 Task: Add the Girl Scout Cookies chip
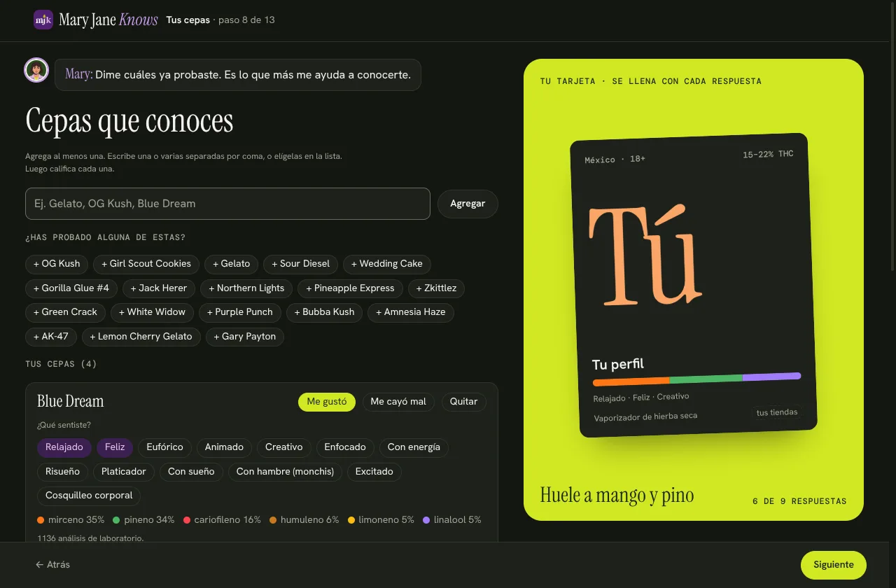point(146,264)
